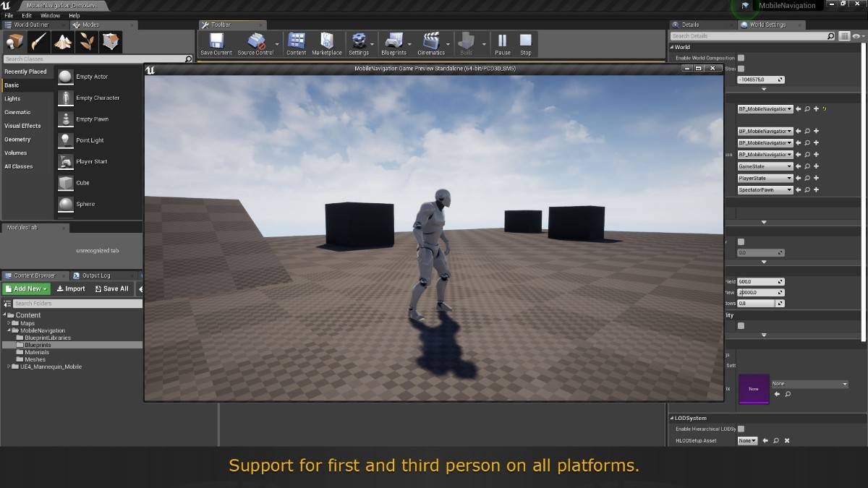This screenshot has width=868, height=488.
Task: Open the Edit menu
Action: 27,15
